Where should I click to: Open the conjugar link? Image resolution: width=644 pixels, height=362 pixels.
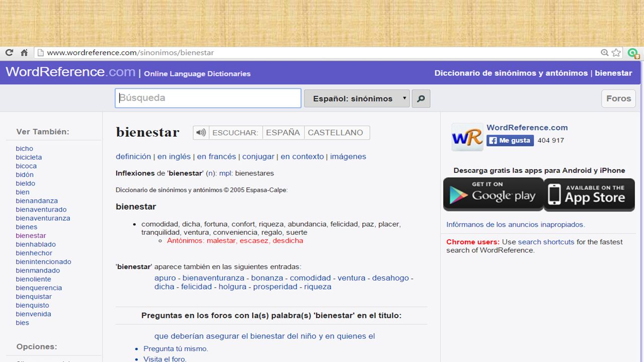coord(258,156)
